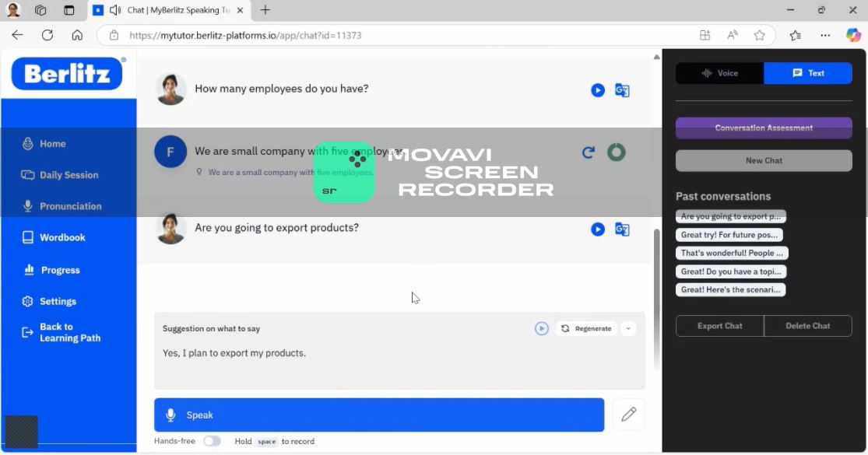Play the suggestion audio
868x455 pixels.
point(541,328)
